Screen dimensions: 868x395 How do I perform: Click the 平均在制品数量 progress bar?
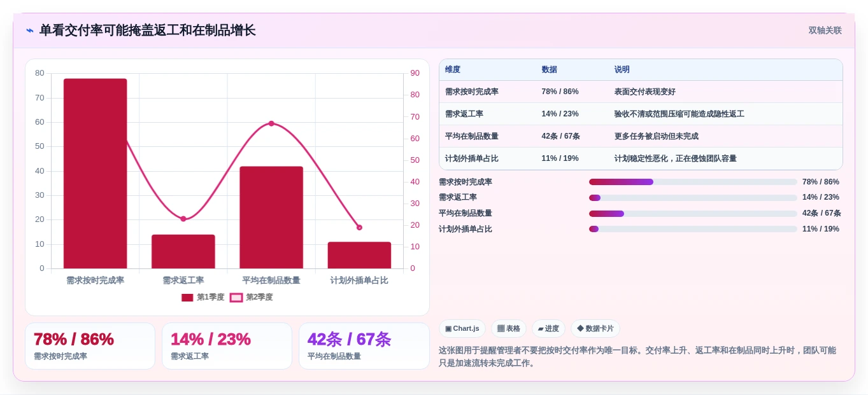pyautogui.click(x=693, y=214)
